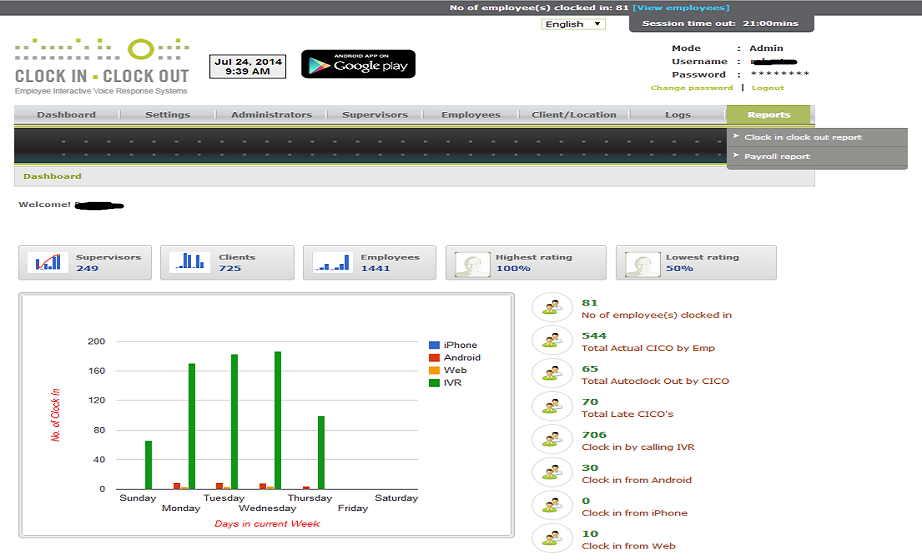Select Payroll report menu entry

coord(777,157)
